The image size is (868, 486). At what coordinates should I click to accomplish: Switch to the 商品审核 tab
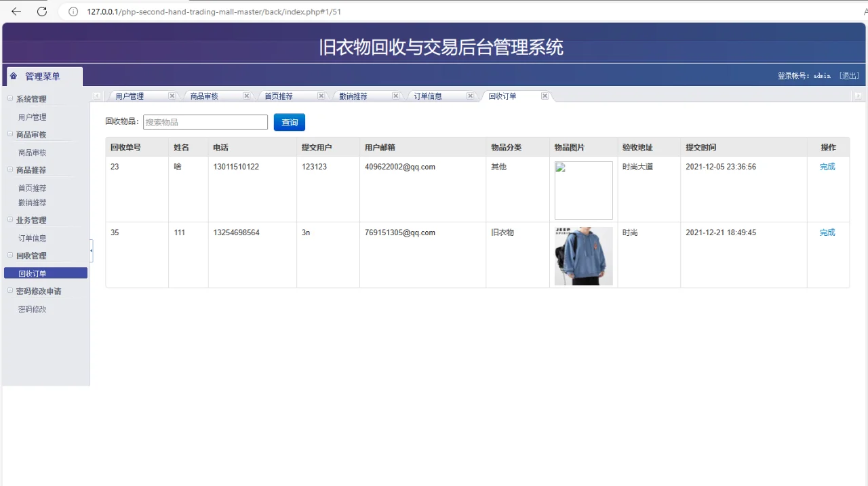(205, 96)
